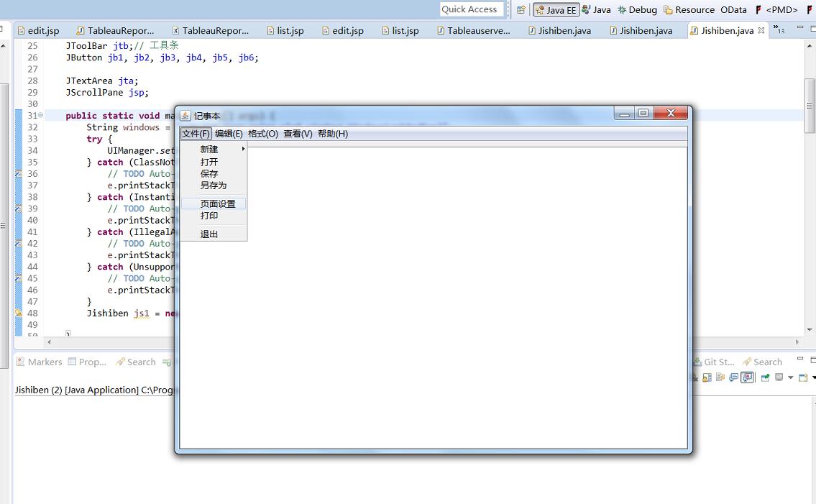Disable Show Console When Standard Error Changes
Image resolution: width=816 pixels, height=504 pixels.
click(748, 377)
